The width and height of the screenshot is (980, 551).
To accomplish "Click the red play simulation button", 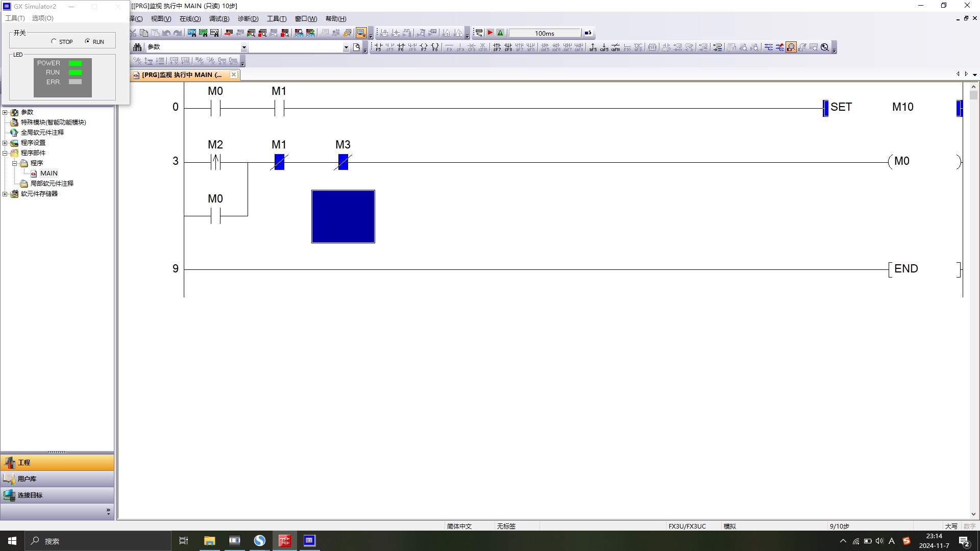I will 490,33.
